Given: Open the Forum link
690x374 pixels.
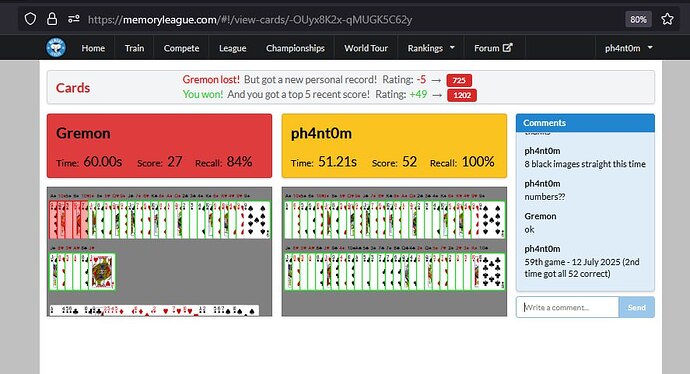Looking at the screenshot, I should pos(493,48).
